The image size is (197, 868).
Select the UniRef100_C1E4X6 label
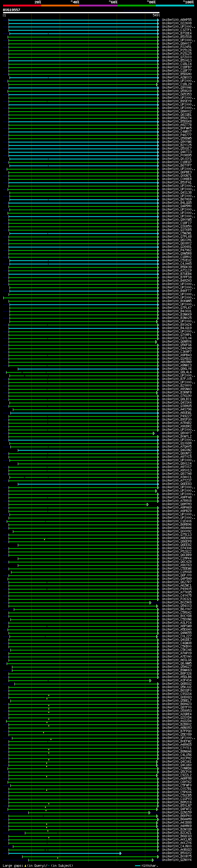tap(177, 521)
